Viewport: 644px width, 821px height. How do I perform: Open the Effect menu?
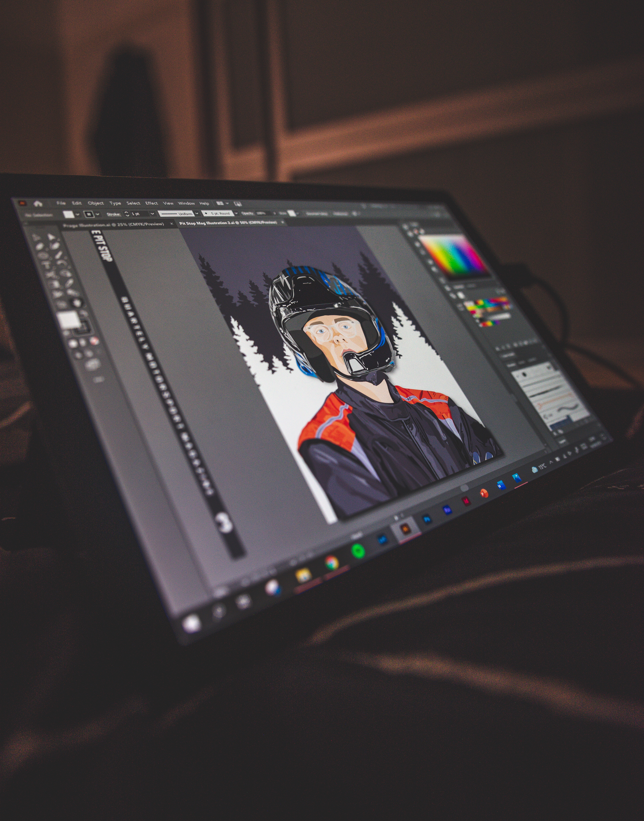tap(151, 203)
